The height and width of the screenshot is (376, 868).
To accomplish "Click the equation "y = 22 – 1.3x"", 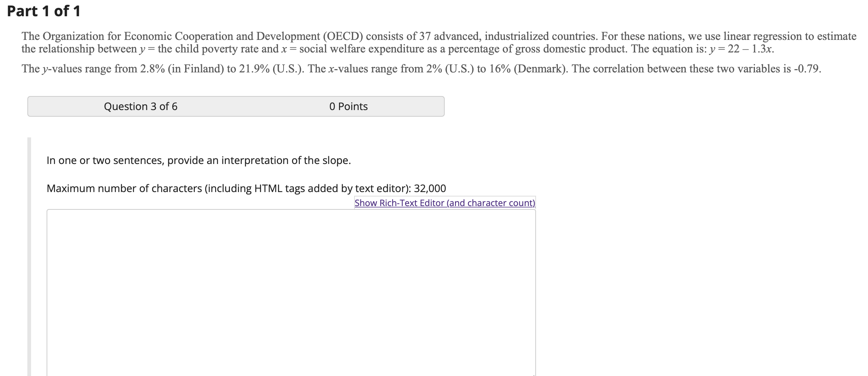I will pos(741,49).
